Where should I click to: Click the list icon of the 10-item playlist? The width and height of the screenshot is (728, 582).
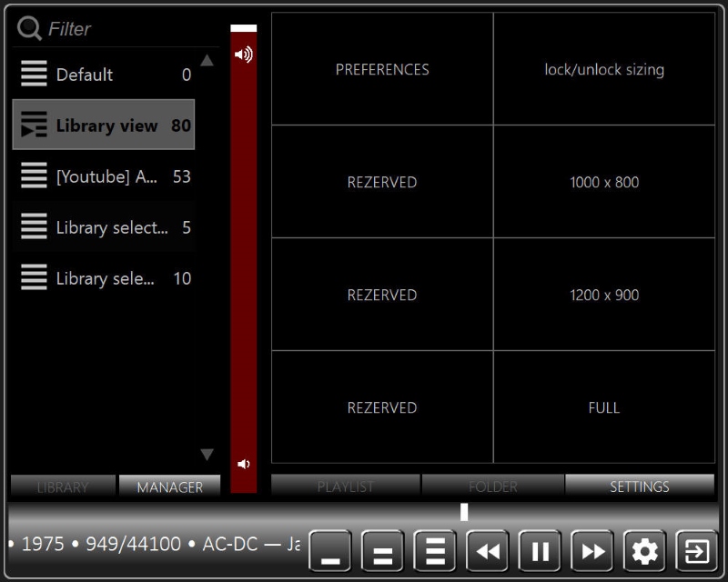click(34, 277)
